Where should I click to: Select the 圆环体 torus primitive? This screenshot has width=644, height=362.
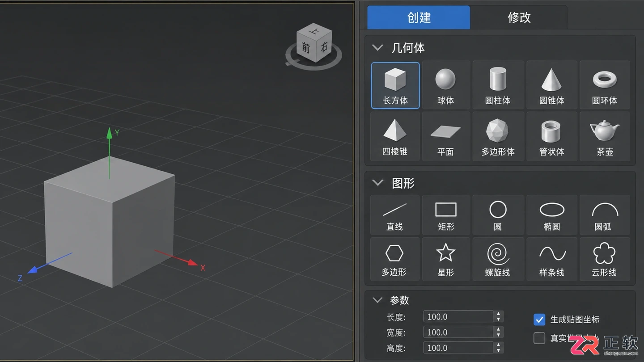(x=605, y=85)
